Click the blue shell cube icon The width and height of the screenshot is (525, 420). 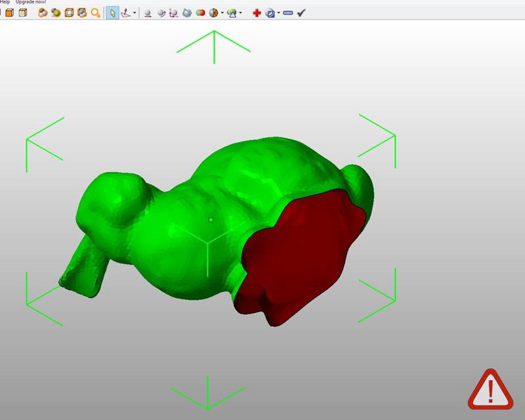(270, 13)
